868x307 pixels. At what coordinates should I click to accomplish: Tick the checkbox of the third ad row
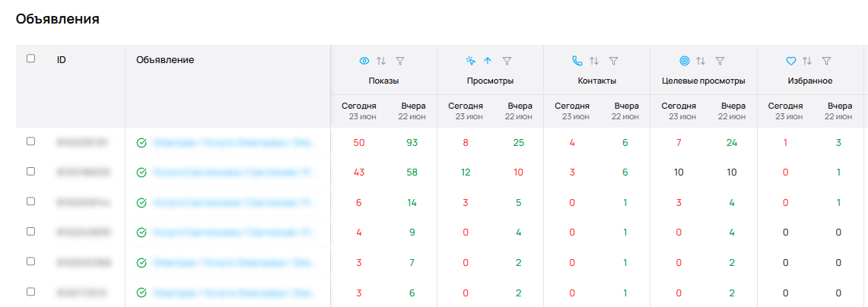31,201
